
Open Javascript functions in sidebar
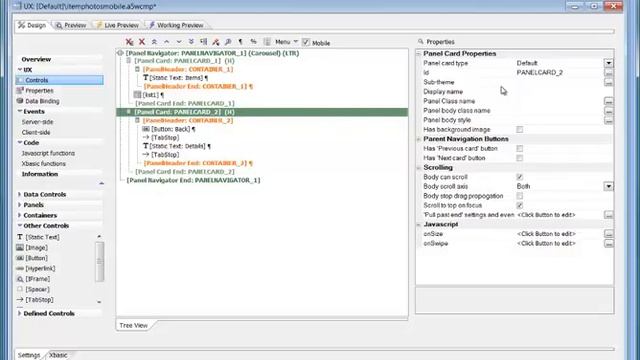coord(48,153)
